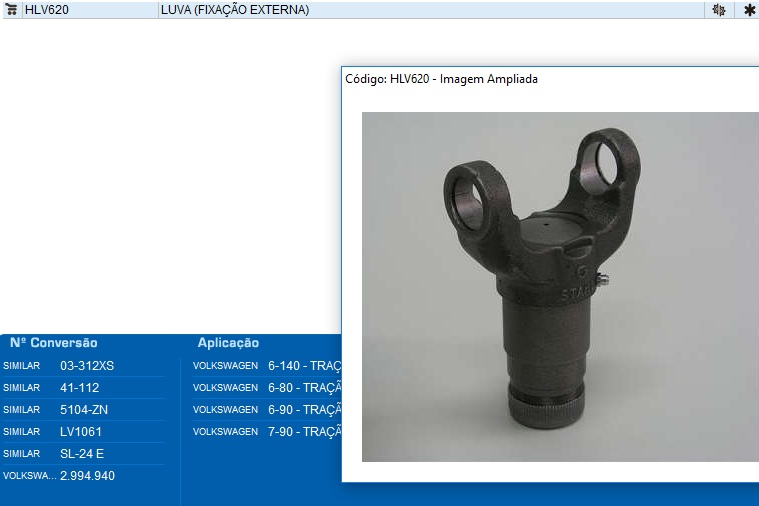Select the HLV620 product code cell
The image size is (759, 506).
click(48, 10)
